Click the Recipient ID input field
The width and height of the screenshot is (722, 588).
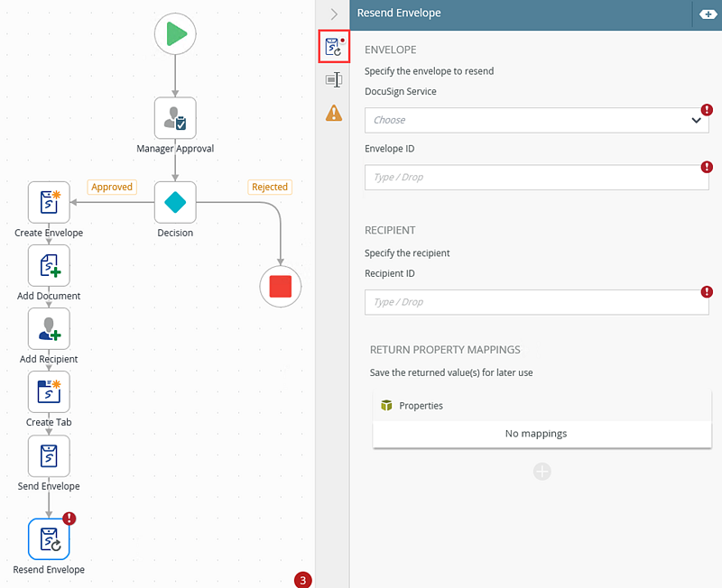pos(536,302)
